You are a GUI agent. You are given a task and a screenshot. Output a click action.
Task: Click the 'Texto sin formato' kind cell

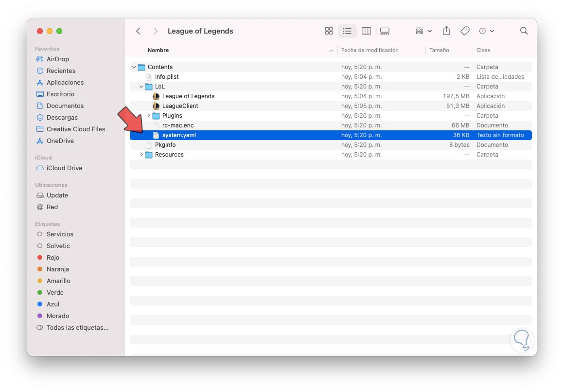click(x=500, y=135)
